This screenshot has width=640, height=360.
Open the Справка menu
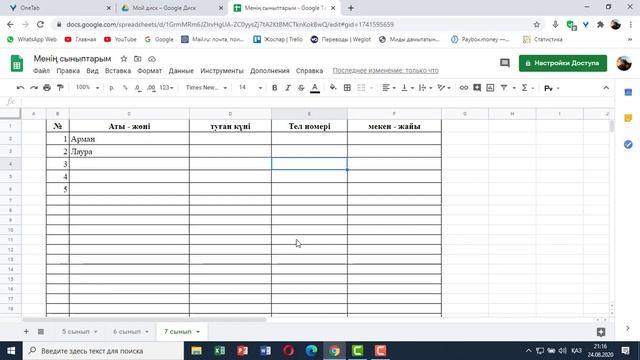[309, 71]
